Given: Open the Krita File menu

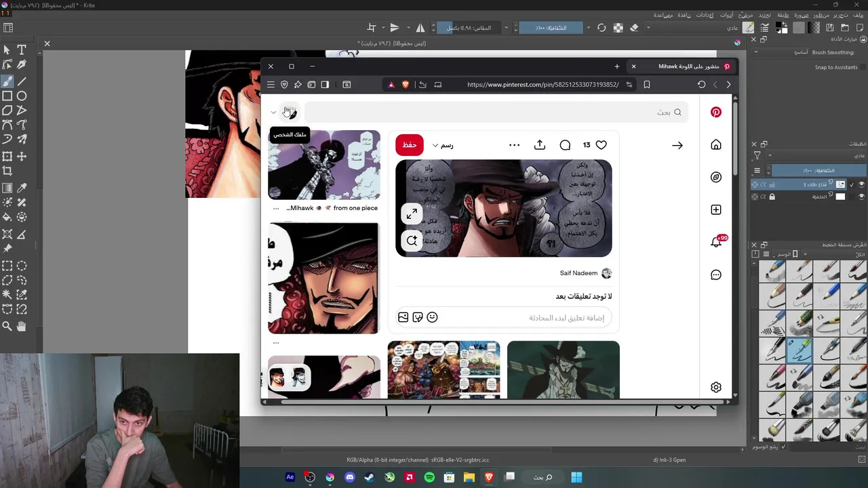Looking at the screenshot, I should [859, 15].
